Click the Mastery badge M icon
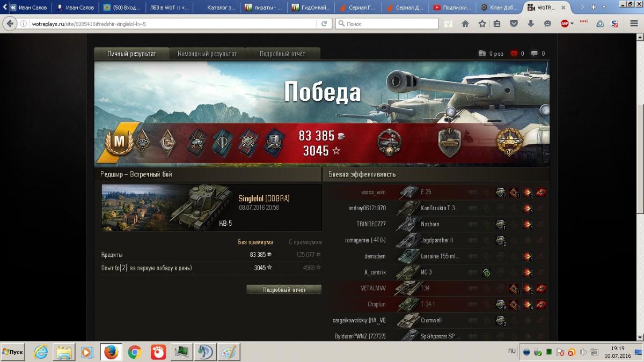 click(119, 142)
